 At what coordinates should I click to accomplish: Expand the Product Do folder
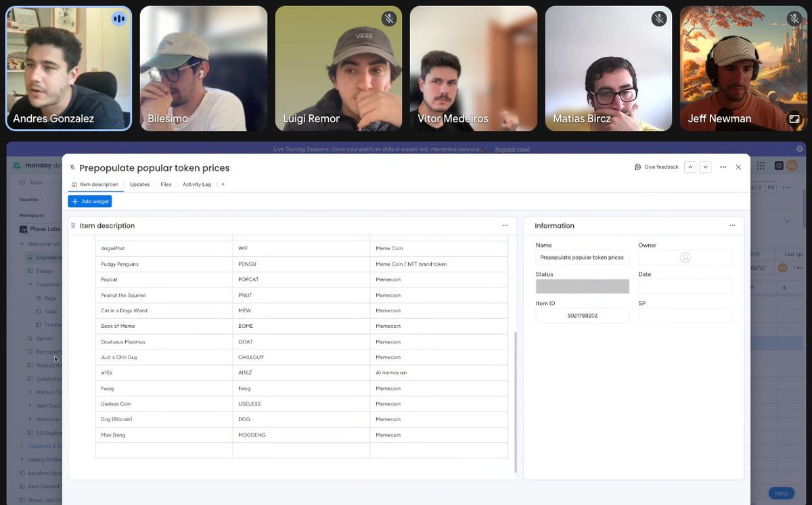tap(30, 392)
